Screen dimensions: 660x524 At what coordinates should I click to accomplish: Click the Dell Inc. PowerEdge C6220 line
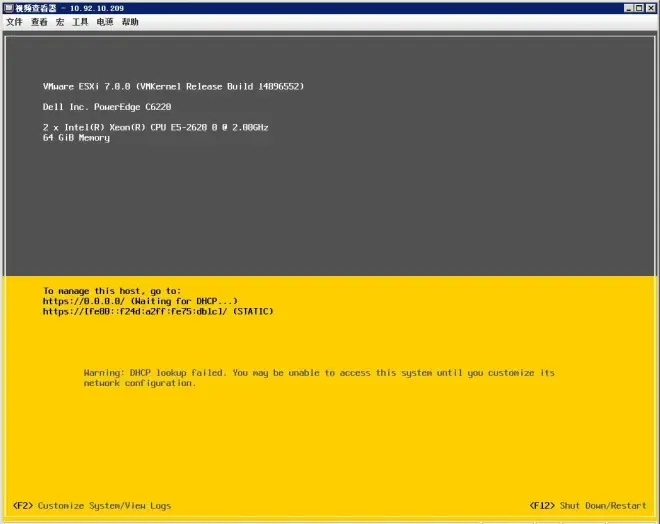tap(107, 107)
